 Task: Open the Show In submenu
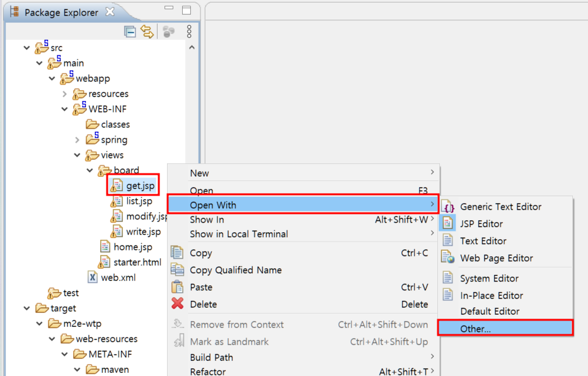click(x=303, y=220)
